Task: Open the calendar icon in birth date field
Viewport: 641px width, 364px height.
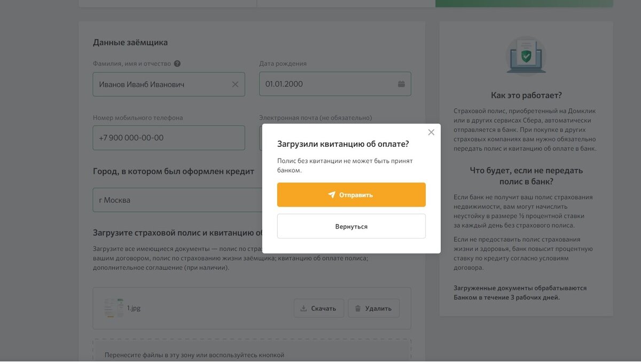Action: coord(401,84)
